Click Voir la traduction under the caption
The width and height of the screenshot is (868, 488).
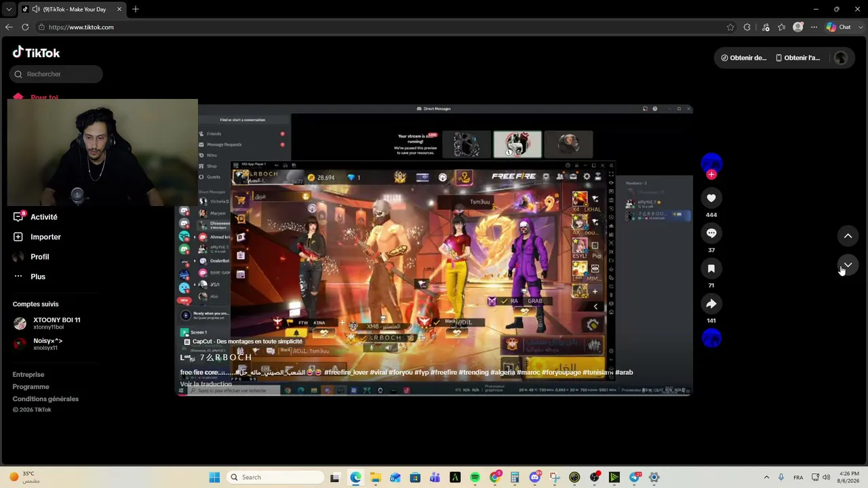[206, 384]
